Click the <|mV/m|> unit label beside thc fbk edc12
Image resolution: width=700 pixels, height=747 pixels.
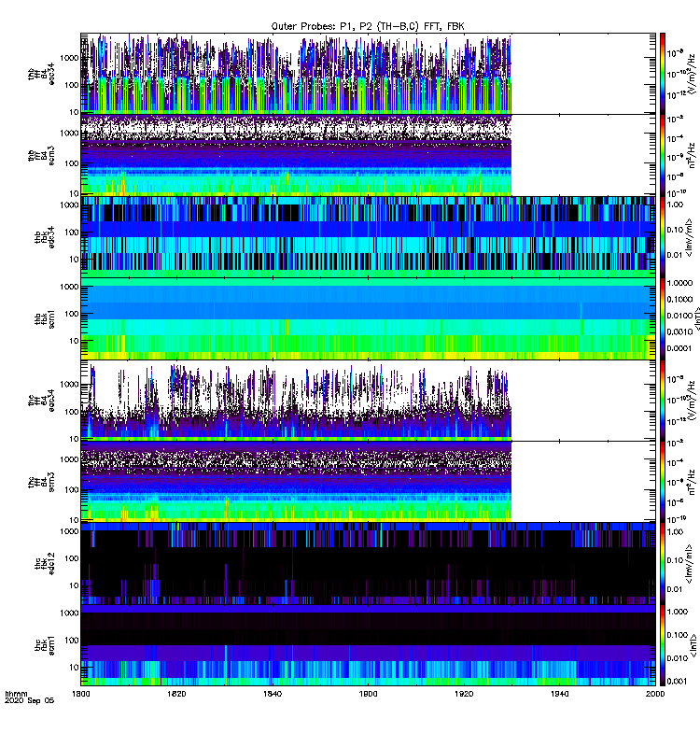[x=689, y=564]
